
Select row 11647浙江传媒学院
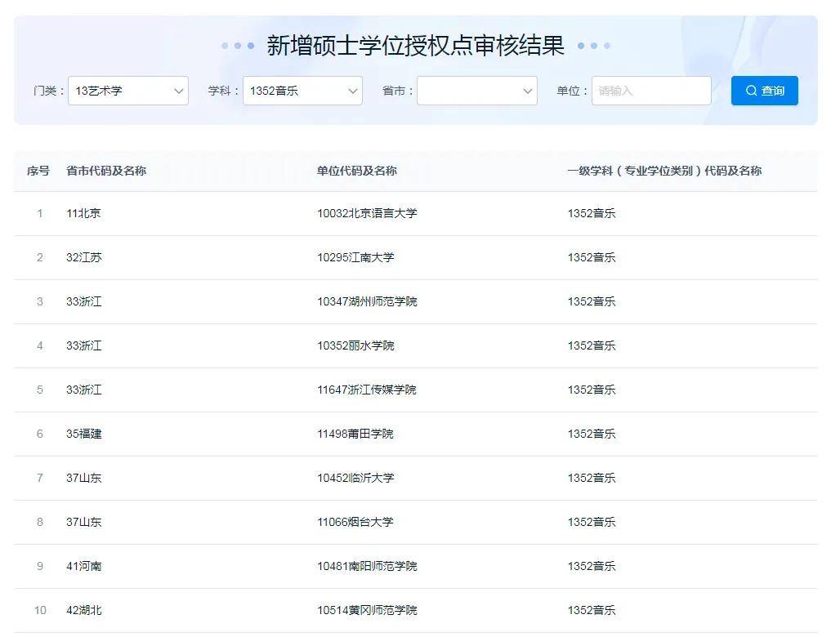[x=416, y=390]
